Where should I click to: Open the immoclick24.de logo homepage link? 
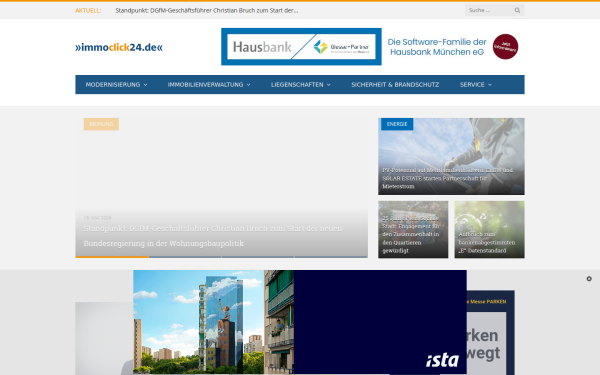pos(119,47)
